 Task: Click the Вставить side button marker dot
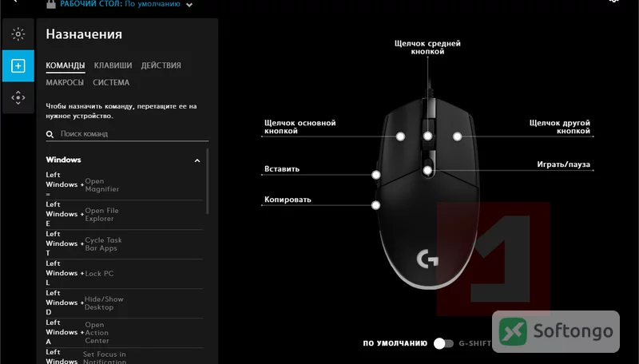(x=375, y=175)
